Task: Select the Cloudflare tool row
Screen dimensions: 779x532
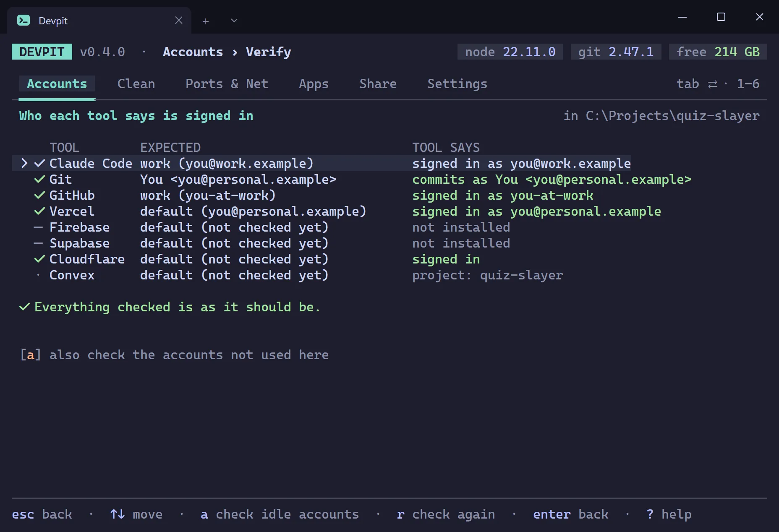Action: point(257,259)
